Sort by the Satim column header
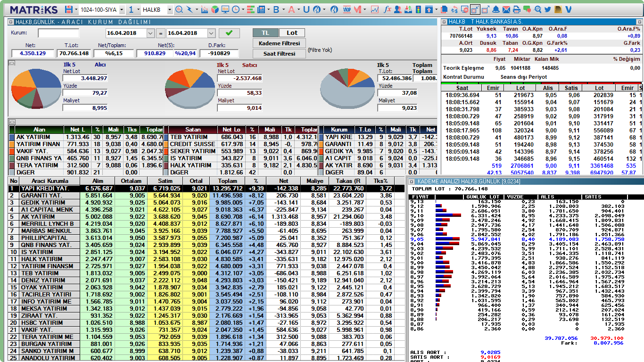This screenshot has height=362, width=644. pyautogui.click(x=165, y=181)
